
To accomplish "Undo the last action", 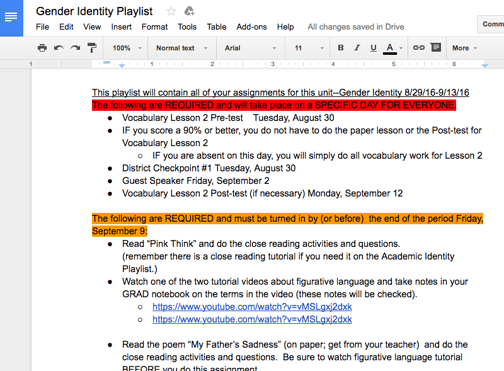I will [59, 48].
